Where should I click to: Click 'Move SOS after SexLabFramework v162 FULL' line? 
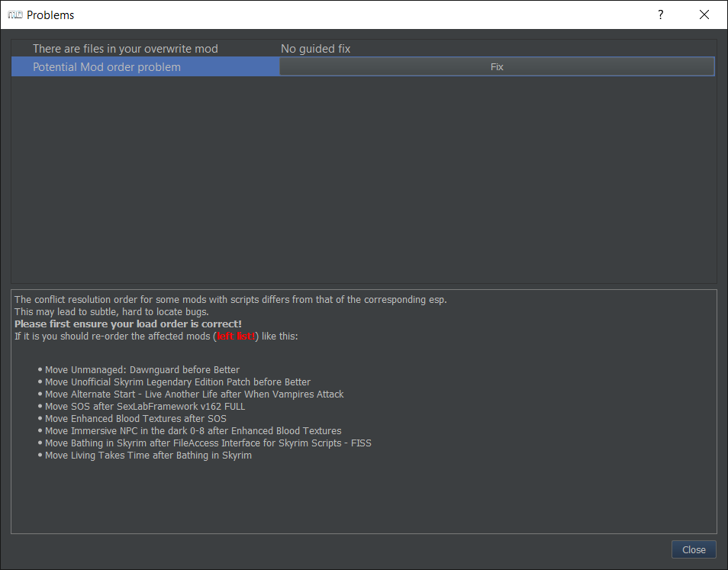(x=145, y=406)
